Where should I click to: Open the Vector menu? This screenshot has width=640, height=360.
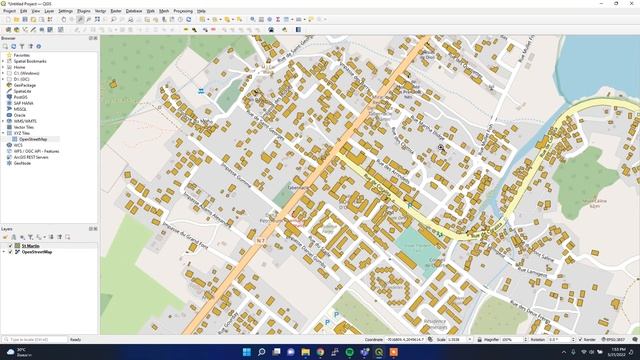click(100, 11)
